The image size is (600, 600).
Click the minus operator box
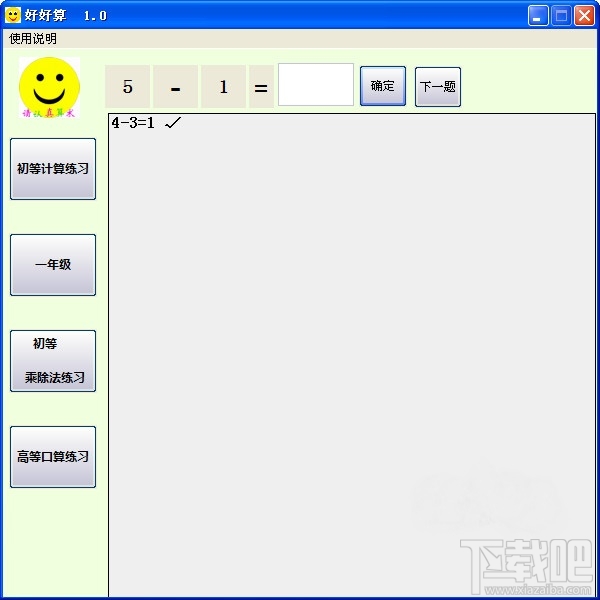[176, 86]
